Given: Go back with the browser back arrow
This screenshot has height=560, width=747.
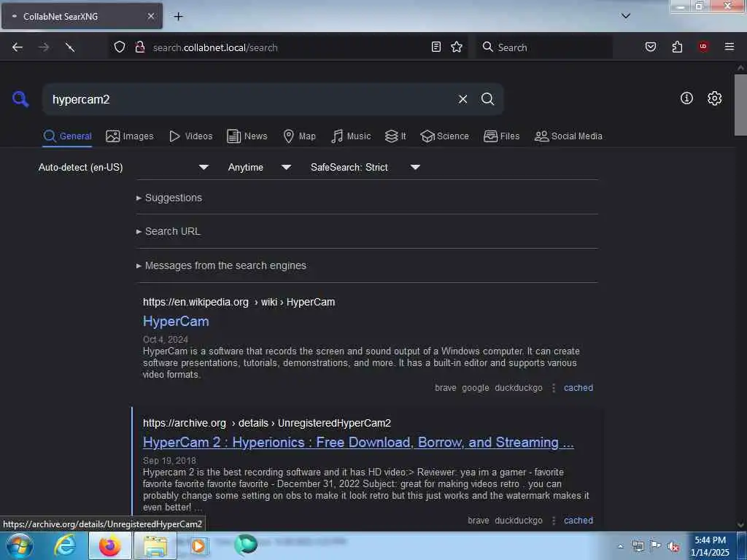Looking at the screenshot, I should coord(18,47).
